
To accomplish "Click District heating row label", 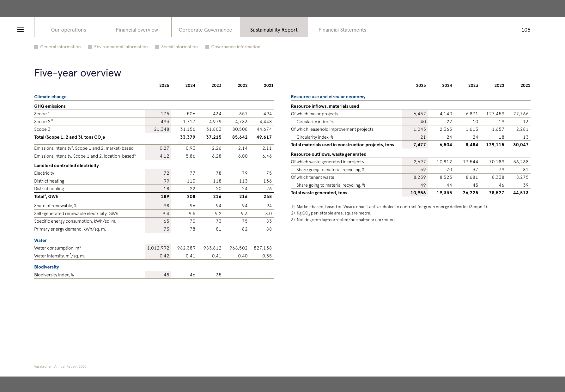I will 49,181.
